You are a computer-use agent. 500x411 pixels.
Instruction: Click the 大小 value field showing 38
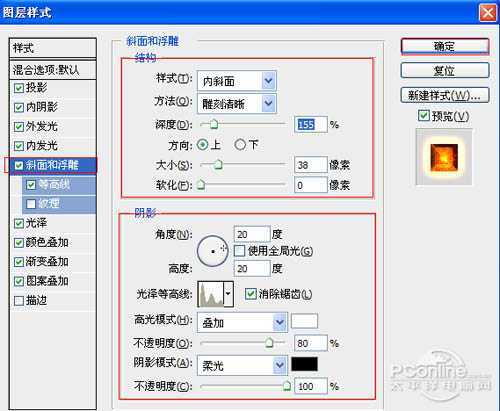(310, 165)
